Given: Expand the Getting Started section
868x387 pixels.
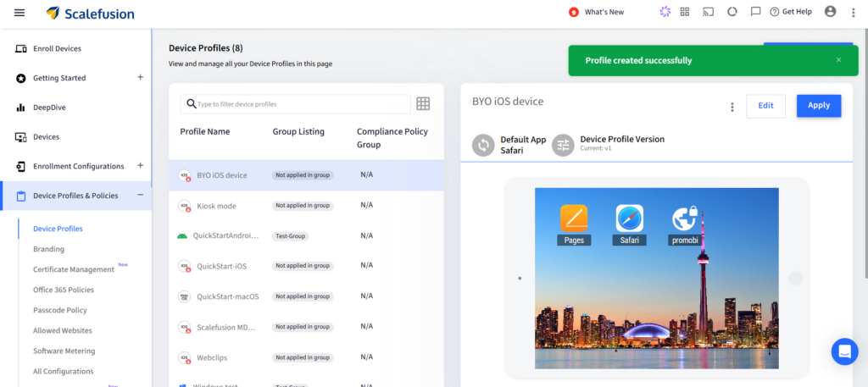Looking at the screenshot, I should pyautogui.click(x=140, y=78).
